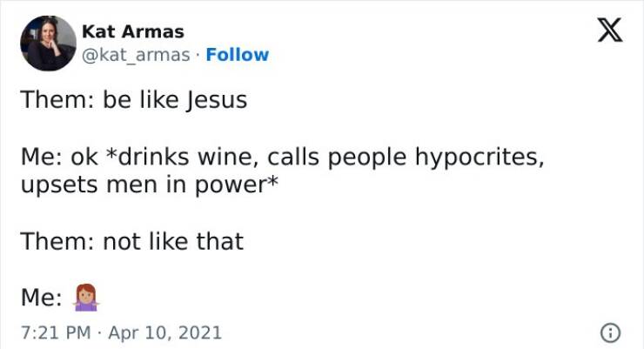The width and height of the screenshot is (644, 349).
Task: Click the shrugging woman emoji
Action: click(85, 298)
